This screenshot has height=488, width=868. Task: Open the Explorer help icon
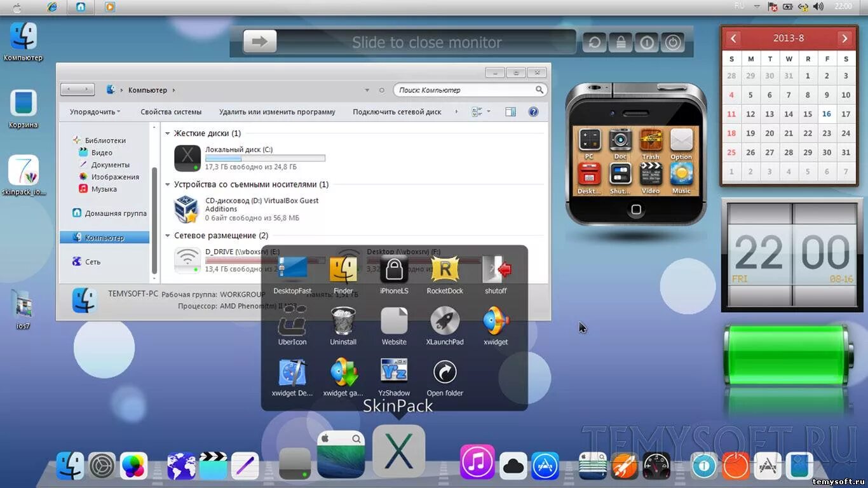pos(534,112)
